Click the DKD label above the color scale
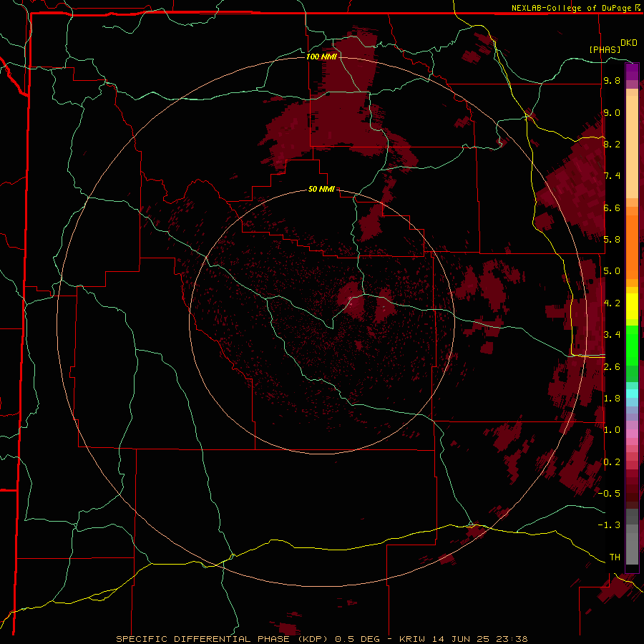Screen dimensions: 644x644 pyautogui.click(x=629, y=43)
